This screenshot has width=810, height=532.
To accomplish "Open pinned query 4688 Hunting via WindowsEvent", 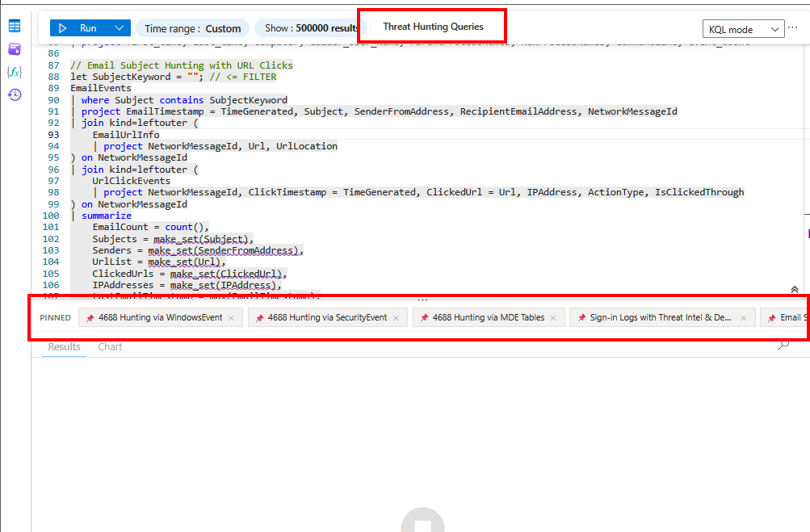I will pos(160,317).
